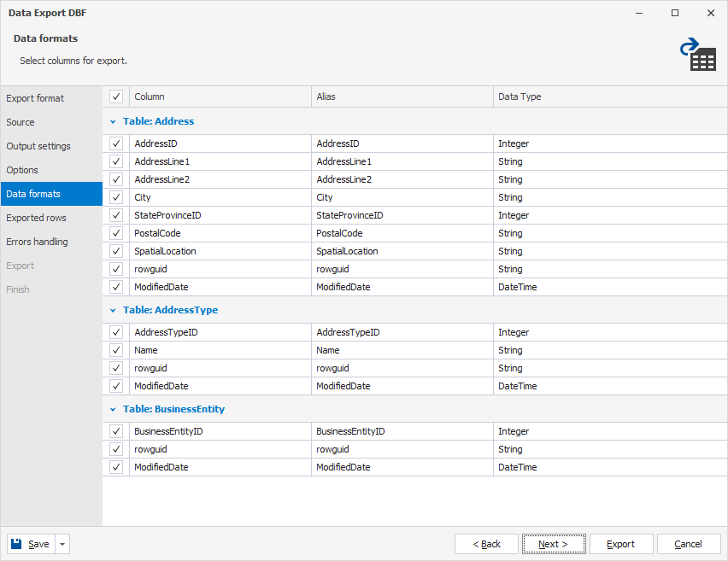Click the PostalCode alias cell

click(402, 233)
